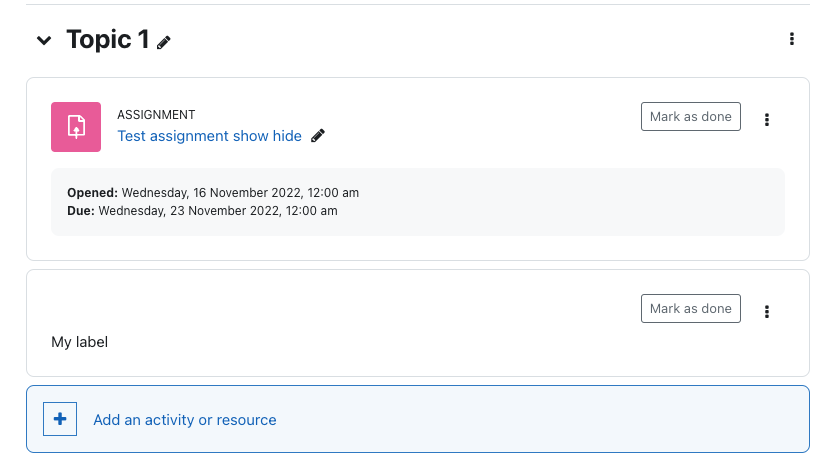The image size is (840, 467).
Task: Select the My label text
Action: point(79,342)
